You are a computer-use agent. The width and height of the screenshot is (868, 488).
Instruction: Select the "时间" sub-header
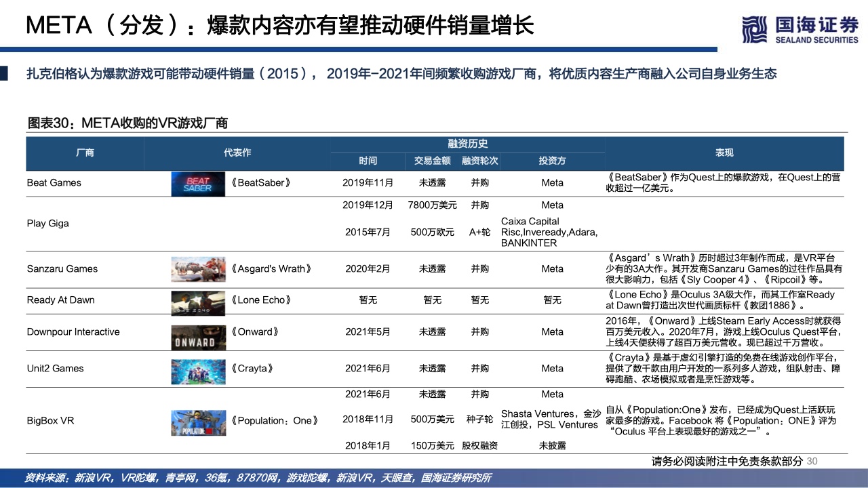[368, 161]
